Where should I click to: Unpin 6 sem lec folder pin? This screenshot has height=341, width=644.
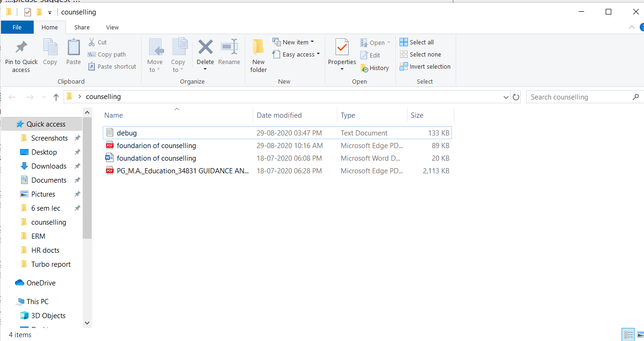point(78,208)
